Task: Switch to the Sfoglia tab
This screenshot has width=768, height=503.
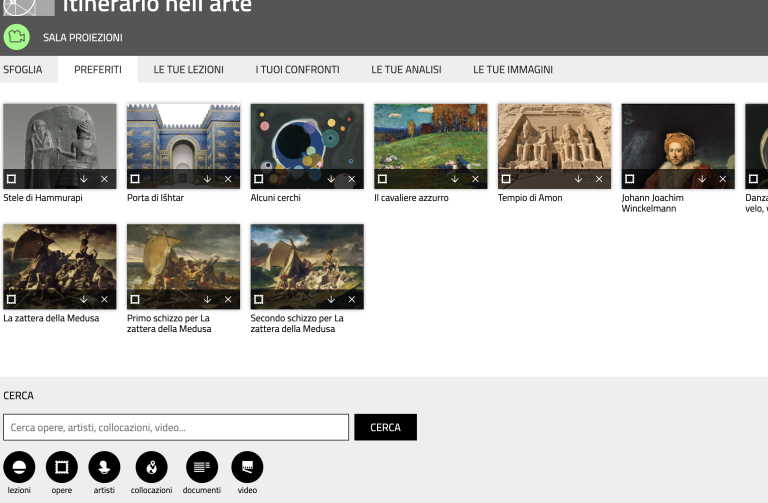Action: [23, 70]
